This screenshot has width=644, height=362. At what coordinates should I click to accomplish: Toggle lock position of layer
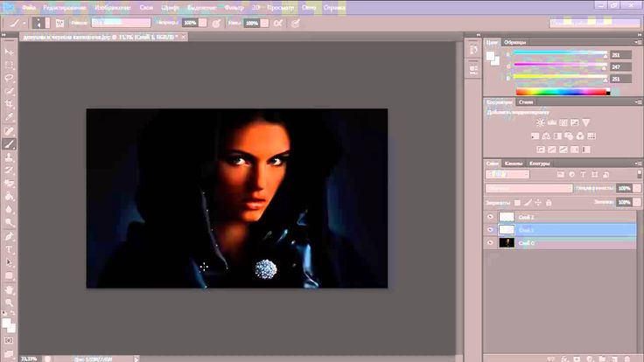[x=538, y=202]
